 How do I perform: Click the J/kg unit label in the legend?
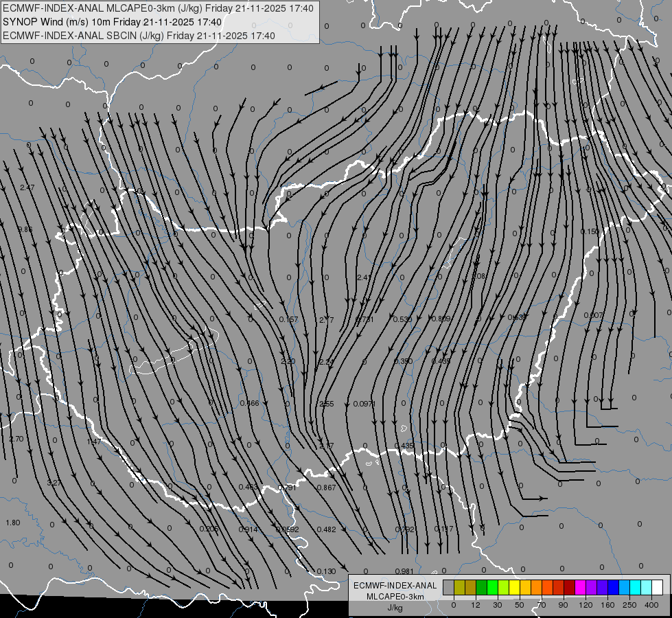click(x=395, y=608)
